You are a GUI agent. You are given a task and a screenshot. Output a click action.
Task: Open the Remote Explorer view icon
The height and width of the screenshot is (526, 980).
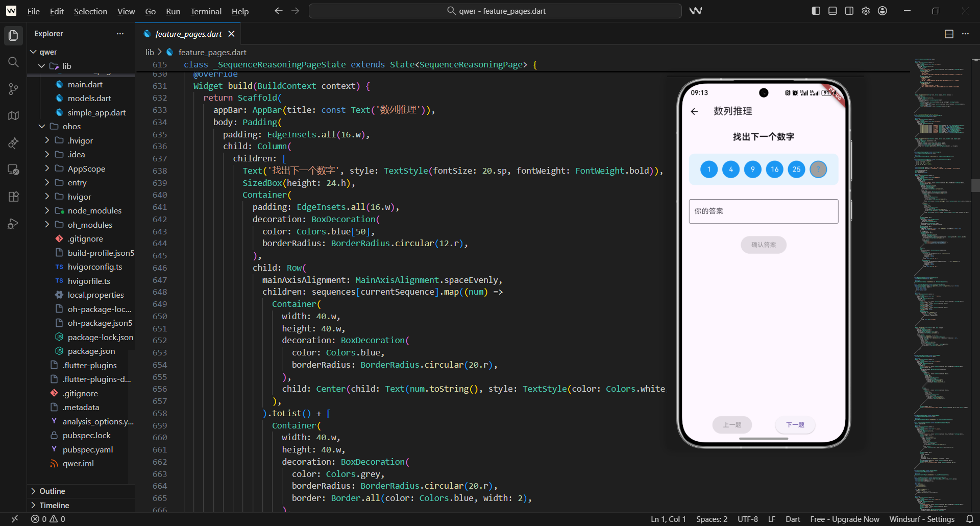[13, 170]
